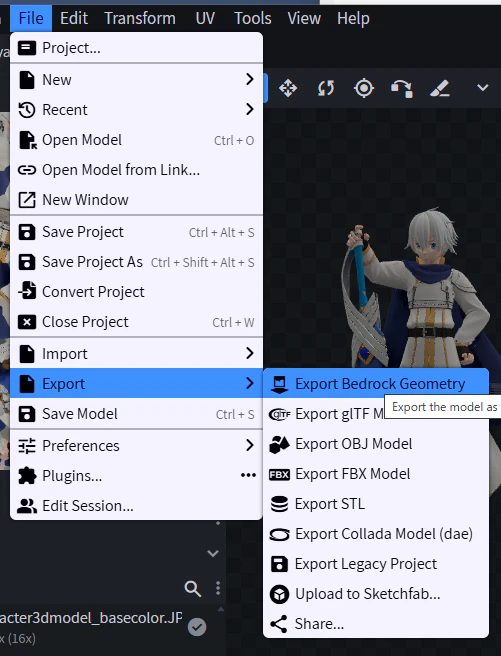Click the Convert Project arrow icon
The image size is (501, 656).
[x=27, y=290]
